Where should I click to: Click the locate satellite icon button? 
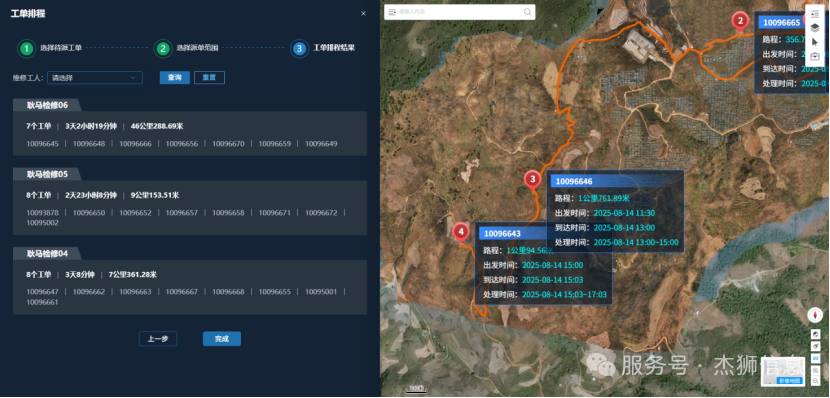(815, 346)
